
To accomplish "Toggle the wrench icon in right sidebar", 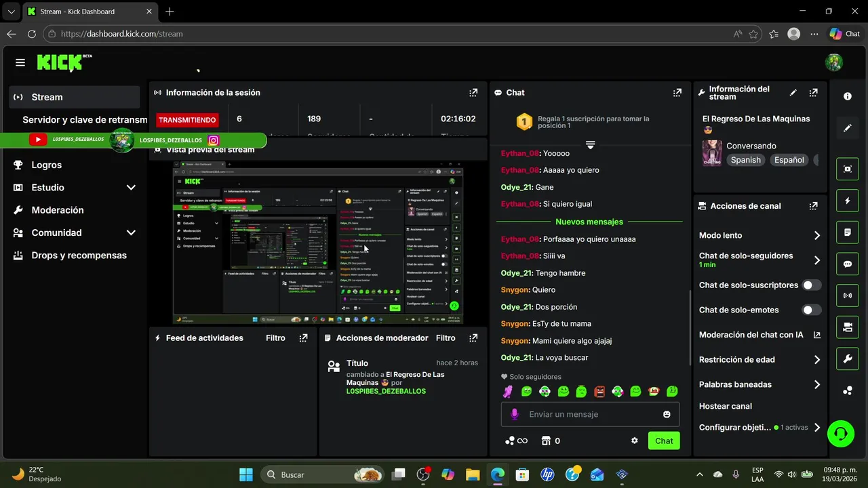I will click(848, 359).
